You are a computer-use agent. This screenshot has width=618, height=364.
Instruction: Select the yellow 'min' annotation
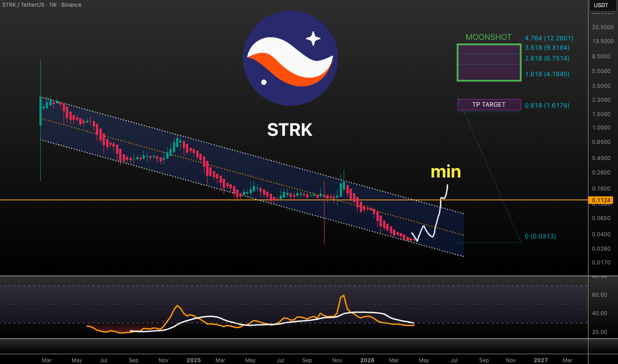tap(445, 171)
